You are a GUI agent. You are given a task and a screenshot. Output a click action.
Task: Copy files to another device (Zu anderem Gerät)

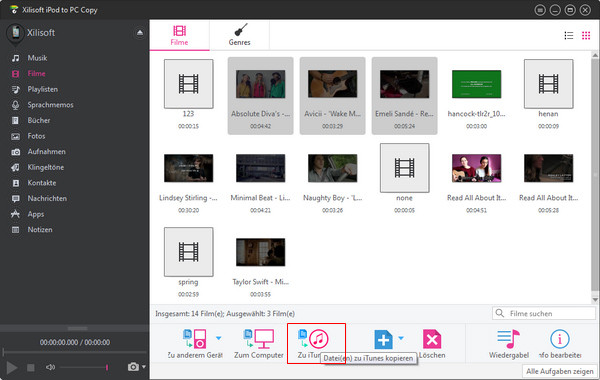(x=195, y=344)
